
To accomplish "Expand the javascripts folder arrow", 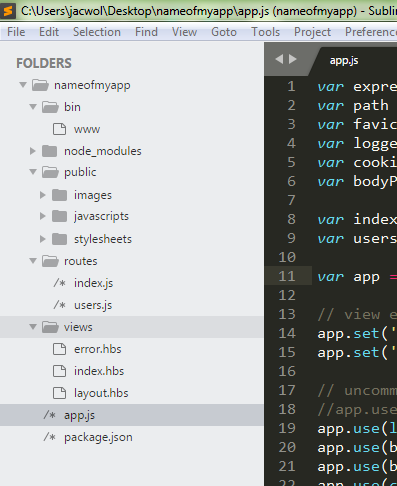I will point(43,216).
